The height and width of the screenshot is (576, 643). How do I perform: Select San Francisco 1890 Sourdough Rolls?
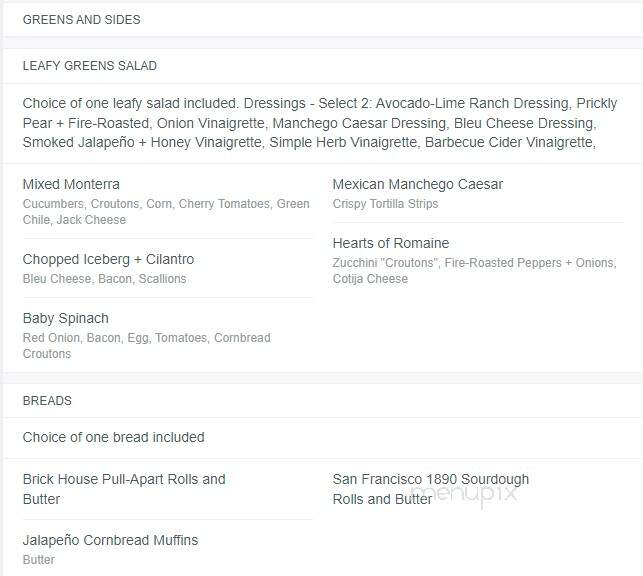click(431, 489)
